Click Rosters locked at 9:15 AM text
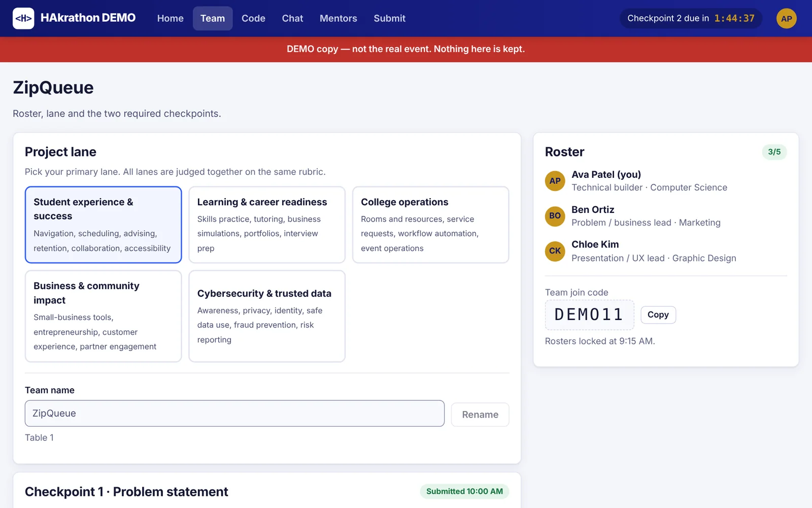 coord(600,341)
